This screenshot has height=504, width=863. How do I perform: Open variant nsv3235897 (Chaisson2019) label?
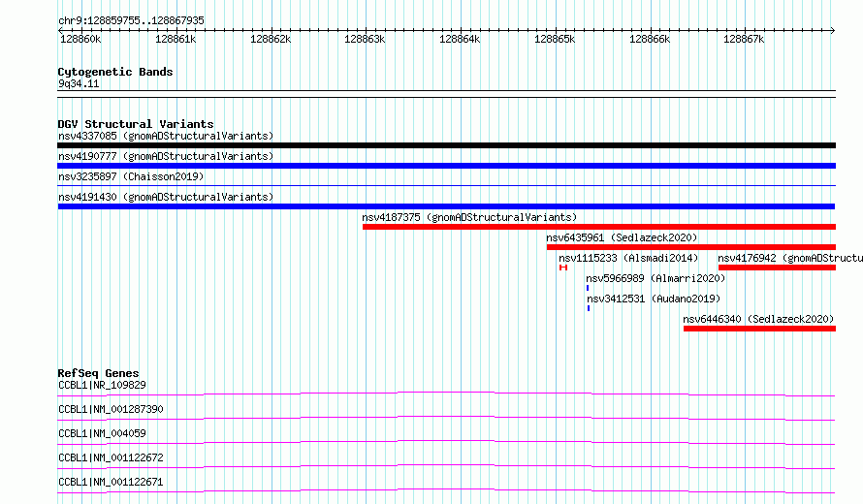pos(131,176)
